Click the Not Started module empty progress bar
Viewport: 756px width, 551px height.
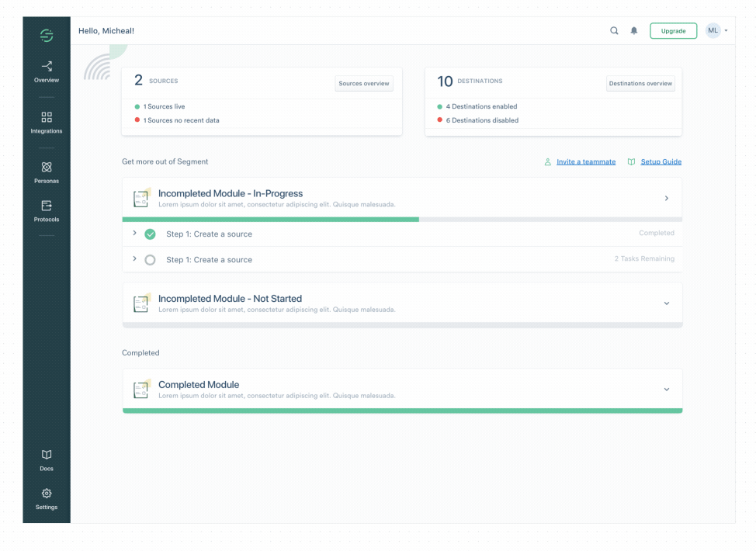pyautogui.click(x=402, y=325)
